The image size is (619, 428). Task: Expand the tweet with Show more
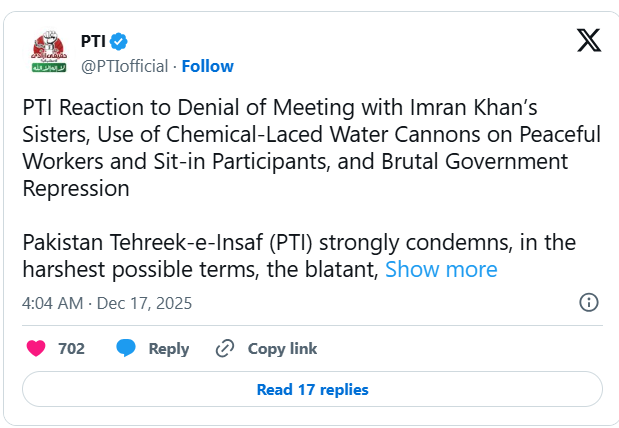[441, 269]
